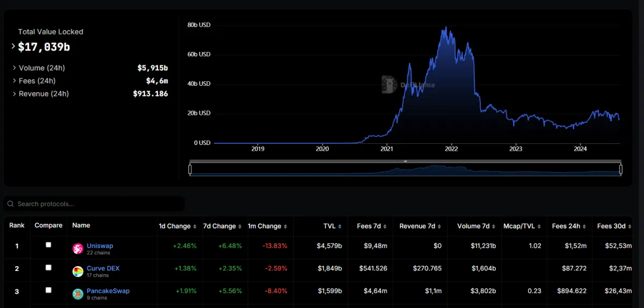Sort by Mcap/TVL arrows icon
644x308 pixels.
pyautogui.click(x=539, y=226)
